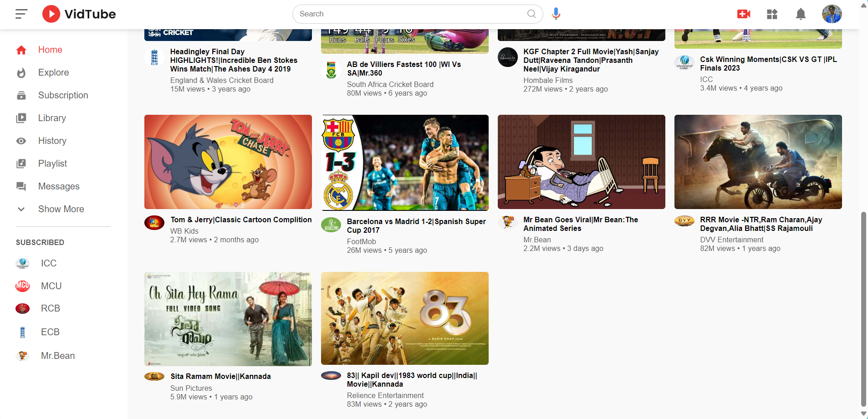Open the subscribed Mr.Bean channel
Viewport: 868px width, 419px height.
(58, 356)
